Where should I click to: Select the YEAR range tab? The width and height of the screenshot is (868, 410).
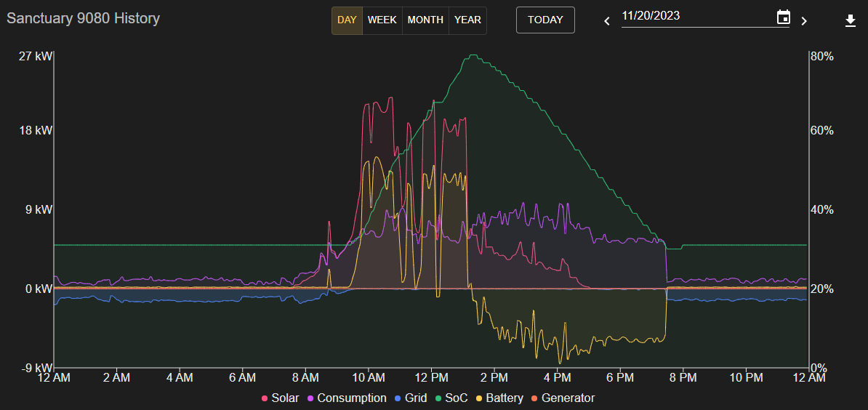coord(467,20)
